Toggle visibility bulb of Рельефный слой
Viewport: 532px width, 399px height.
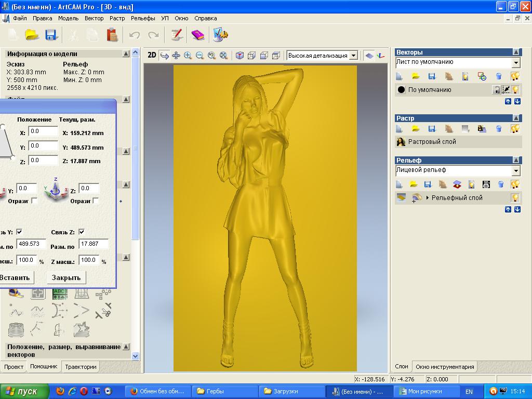point(515,197)
